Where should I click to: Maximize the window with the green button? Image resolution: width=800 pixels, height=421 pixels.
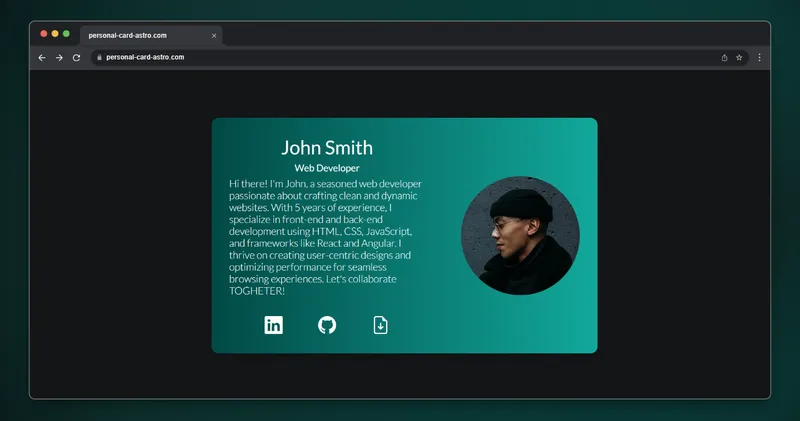pos(66,34)
